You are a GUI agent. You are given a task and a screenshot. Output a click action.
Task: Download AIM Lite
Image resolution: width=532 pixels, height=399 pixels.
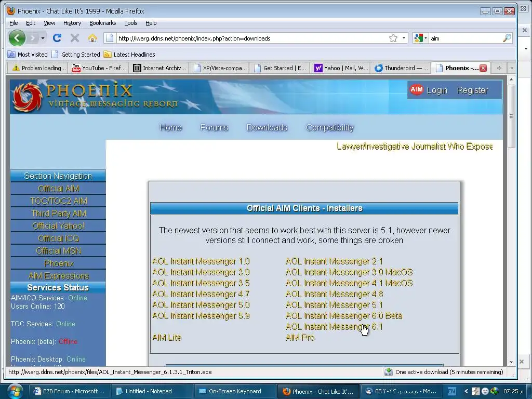click(x=167, y=338)
